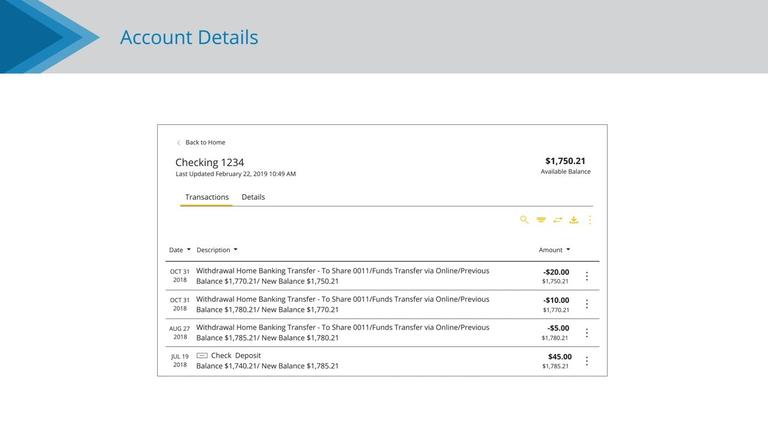Viewport: 768px width, 432px height.
Task: Select transaction with New Balance $1,780.21 description
Action: [x=342, y=333]
